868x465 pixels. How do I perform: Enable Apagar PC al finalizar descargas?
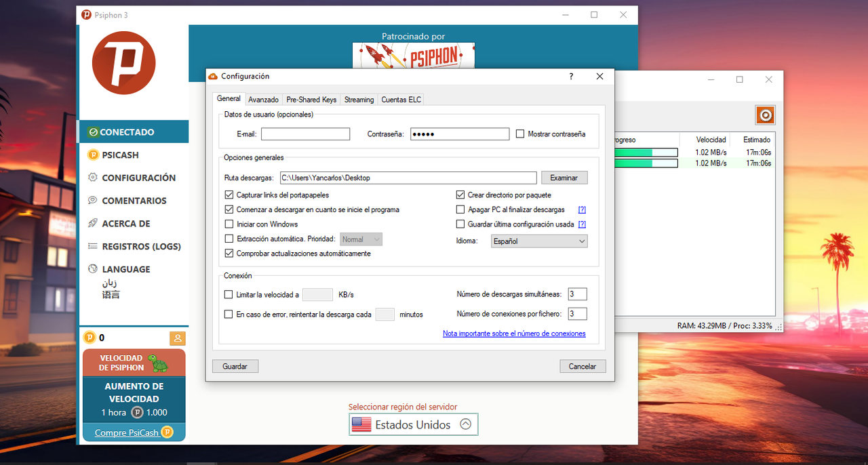click(x=460, y=209)
